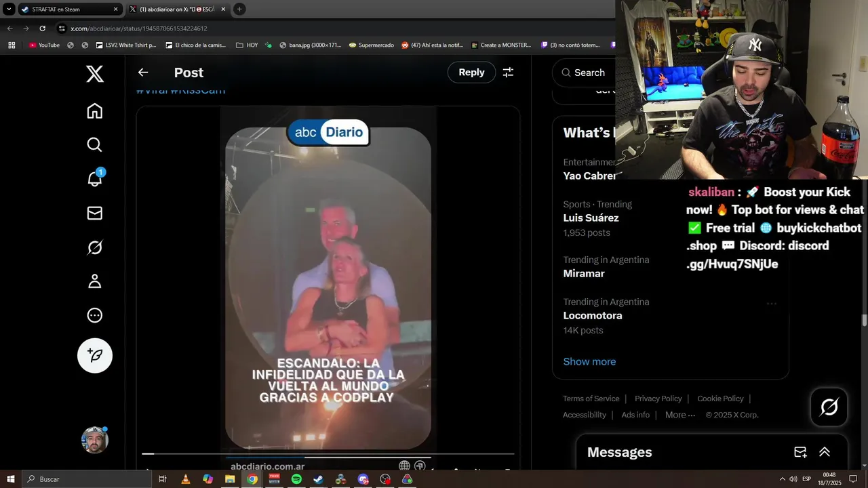This screenshot has width=868, height=488.
Task: Open the Miramar trending topic
Action: pos(584,274)
